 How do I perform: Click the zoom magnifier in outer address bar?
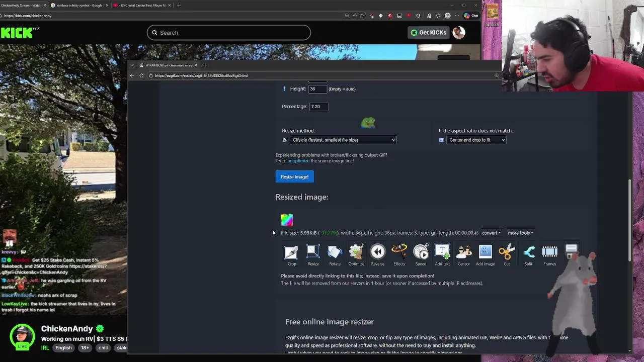click(x=347, y=16)
